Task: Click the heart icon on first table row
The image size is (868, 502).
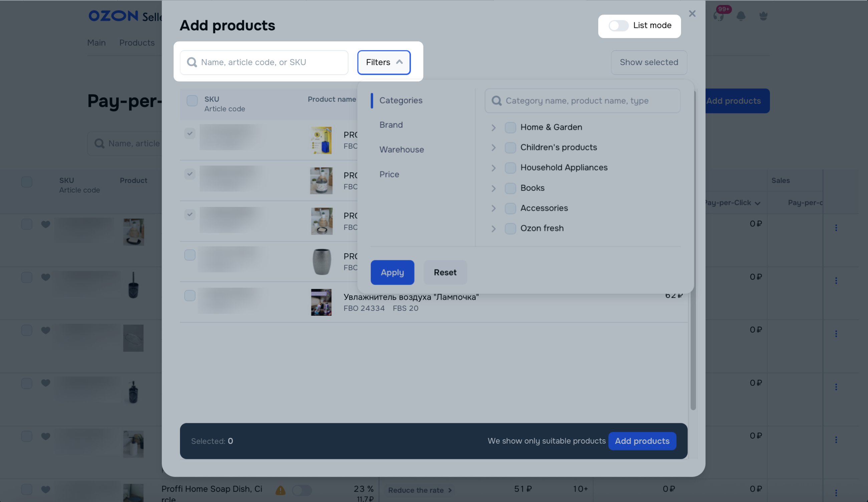Action: coord(45,224)
